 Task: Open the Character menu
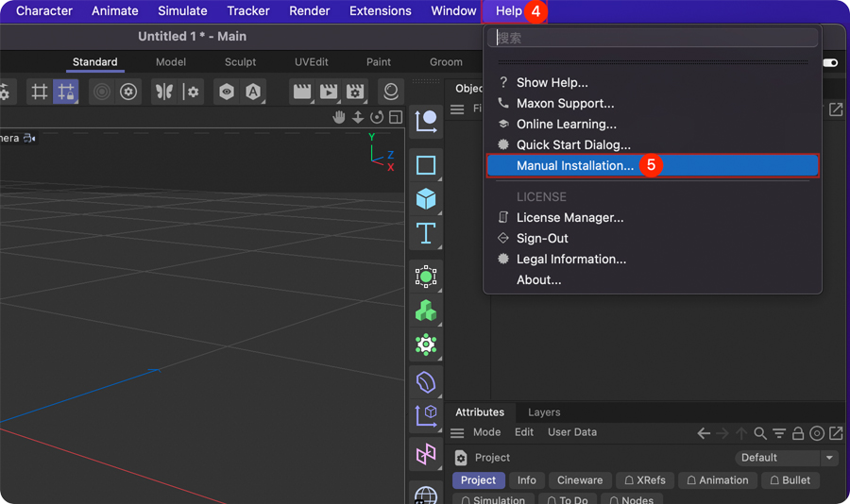[x=43, y=10]
